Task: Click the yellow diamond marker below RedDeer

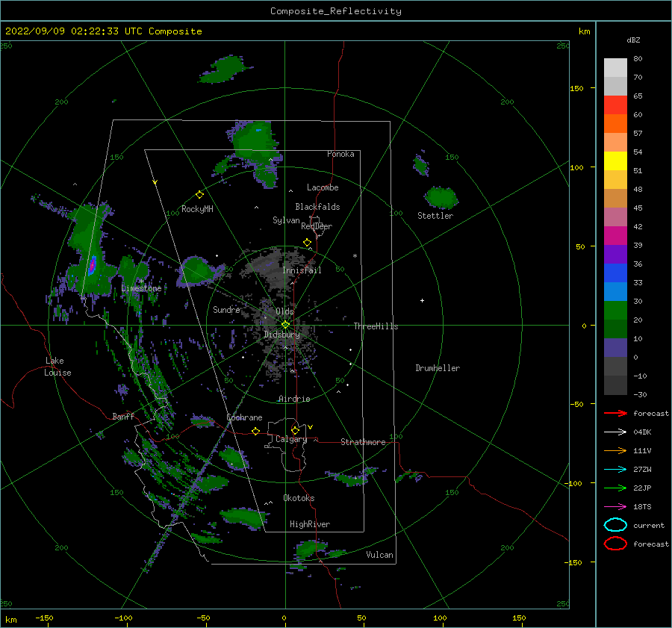Action: [x=307, y=243]
